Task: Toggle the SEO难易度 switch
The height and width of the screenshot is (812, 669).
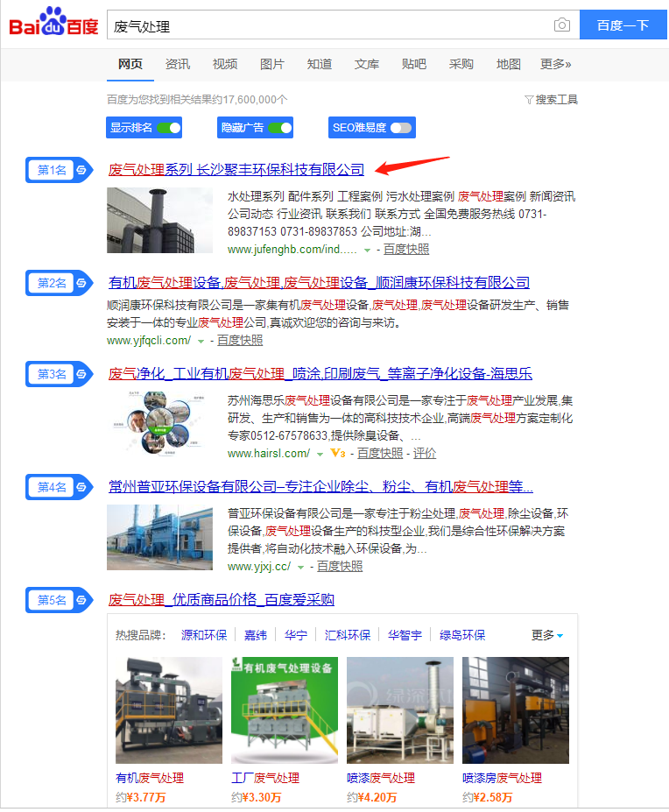Action: tap(401, 128)
